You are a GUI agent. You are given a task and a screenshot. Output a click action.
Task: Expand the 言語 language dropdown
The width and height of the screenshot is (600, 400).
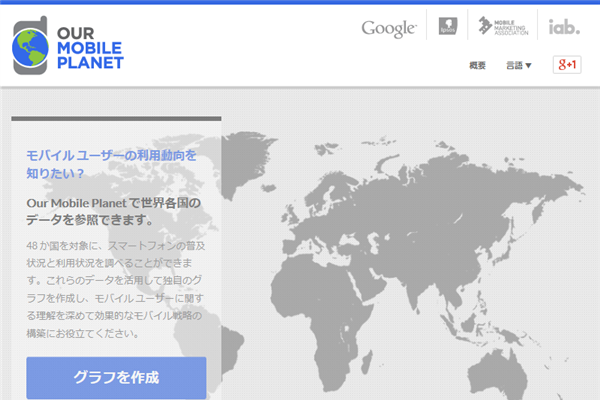coord(519,65)
